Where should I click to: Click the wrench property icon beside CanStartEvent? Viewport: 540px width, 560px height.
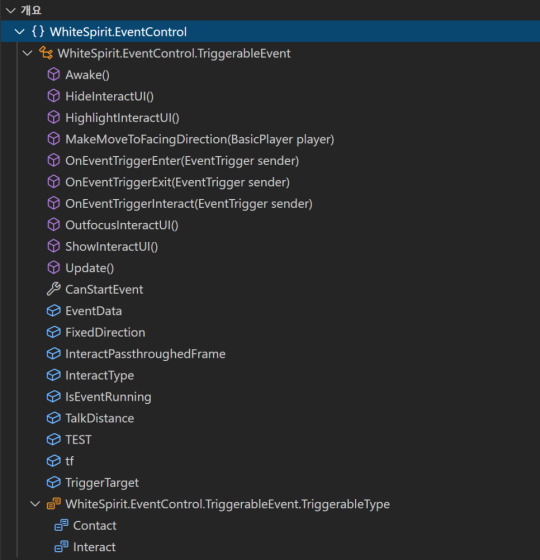tap(54, 289)
